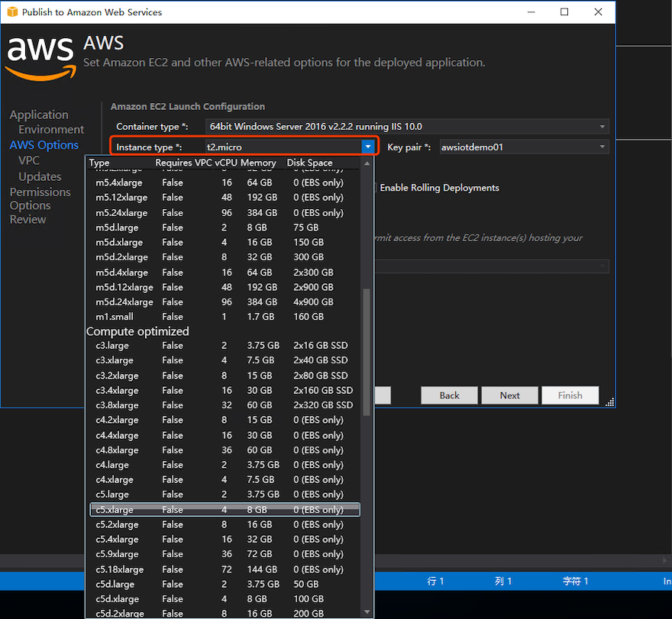
Task: Go to the Permissions step
Action: (40, 192)
